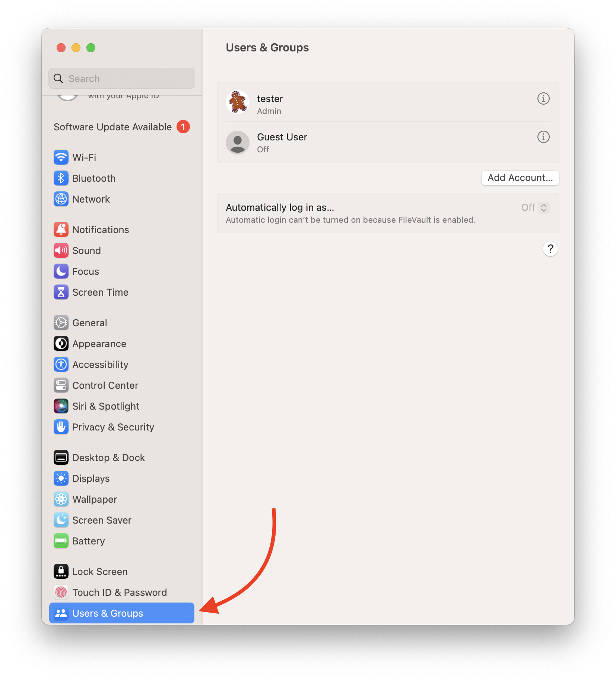Image resolution: width=616 pixels, height=680 pixels.
Task: Click the Battery label
Action: tap(89, 541)
